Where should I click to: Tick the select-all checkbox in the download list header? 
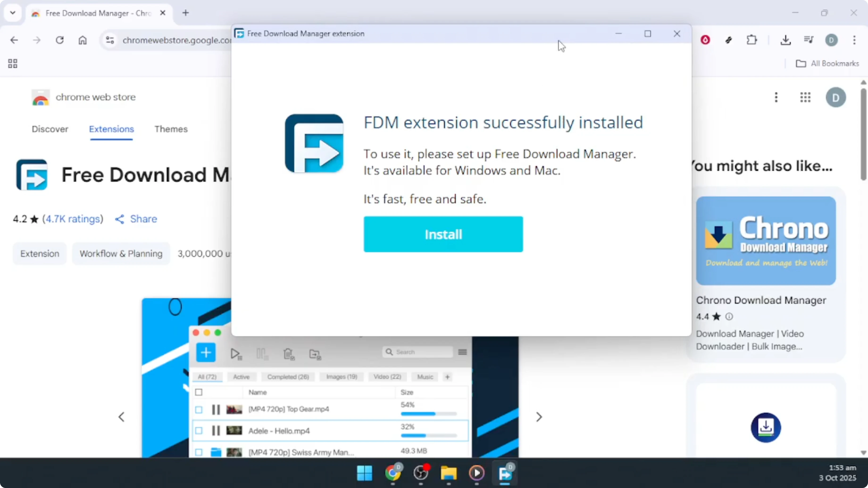199,392
